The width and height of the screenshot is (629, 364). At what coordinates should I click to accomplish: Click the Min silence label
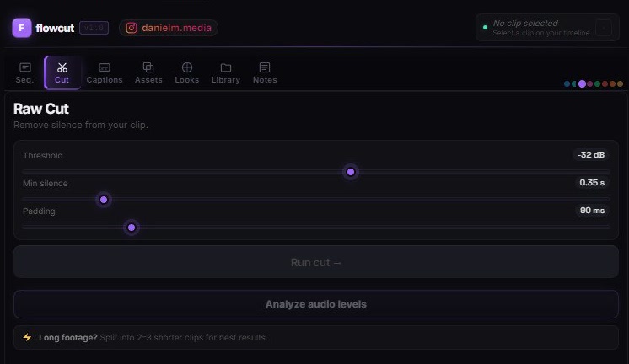pos(46,183)
